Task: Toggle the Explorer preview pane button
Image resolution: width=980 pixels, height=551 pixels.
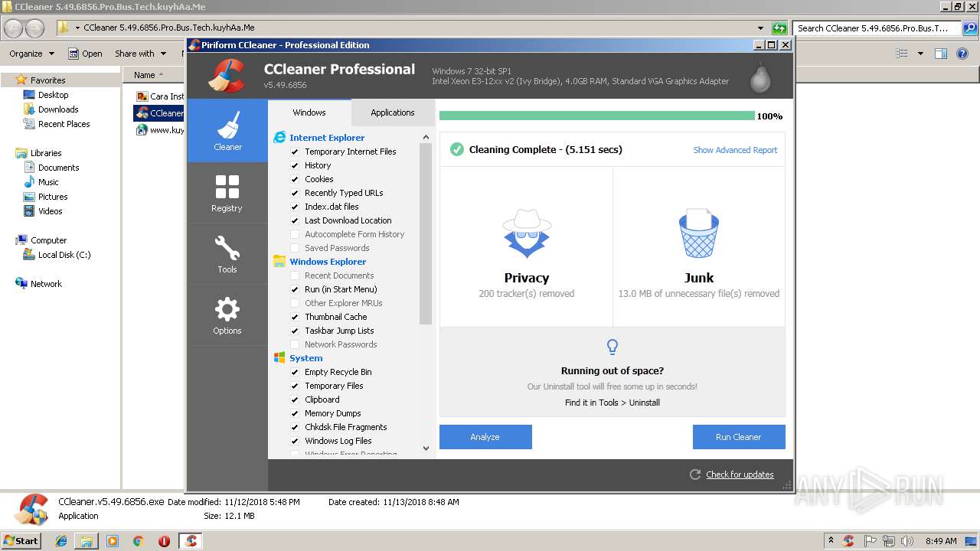Action: (941, 54)
